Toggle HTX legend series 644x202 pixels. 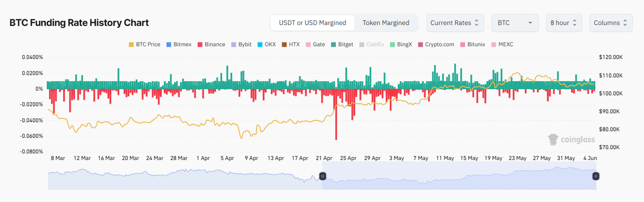(x=291, y=44)
